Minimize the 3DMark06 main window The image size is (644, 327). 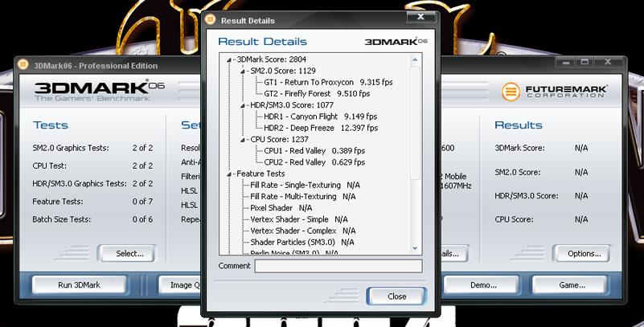point(566,63)
